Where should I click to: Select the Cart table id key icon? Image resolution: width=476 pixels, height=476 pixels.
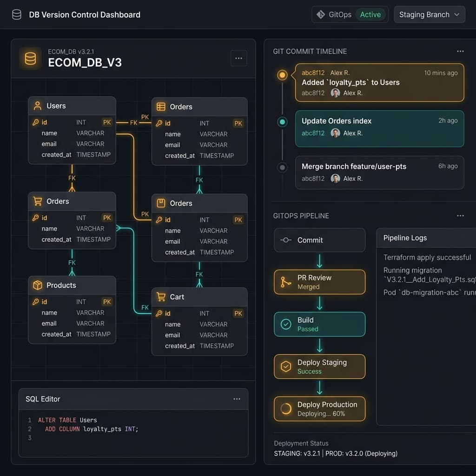pyautogui.click(x=159, y=313)
